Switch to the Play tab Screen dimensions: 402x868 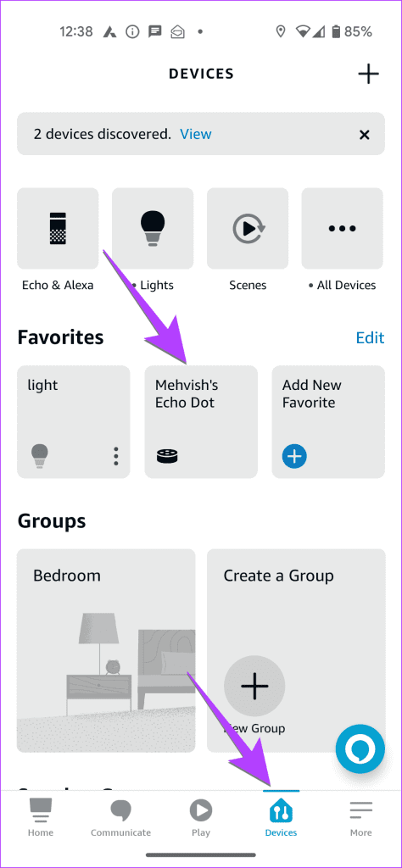click(201, 818)
